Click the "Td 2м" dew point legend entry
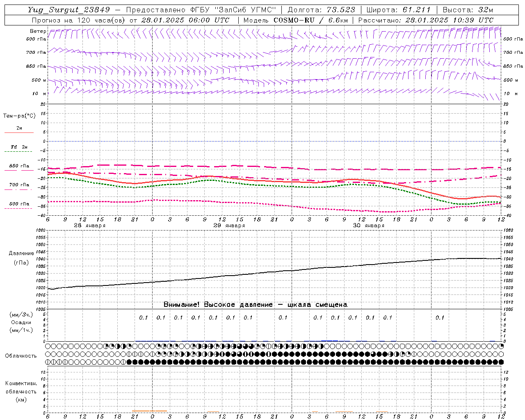 19,147
